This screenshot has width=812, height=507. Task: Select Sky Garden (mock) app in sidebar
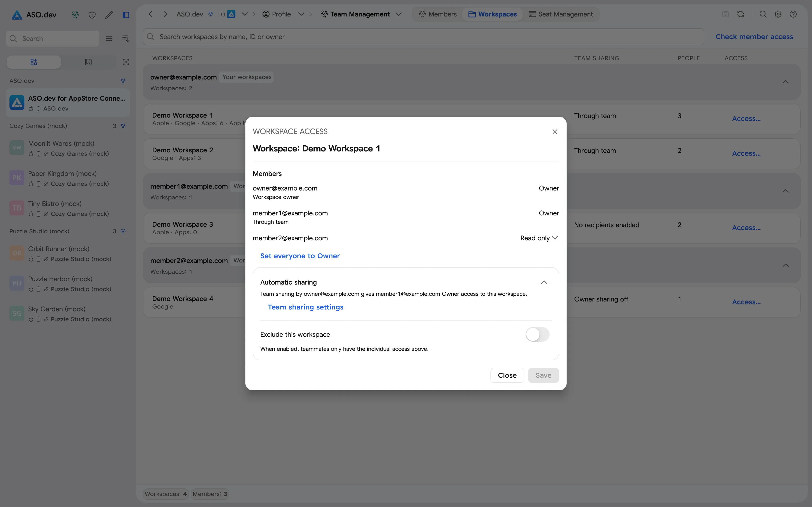click(68, 314)
